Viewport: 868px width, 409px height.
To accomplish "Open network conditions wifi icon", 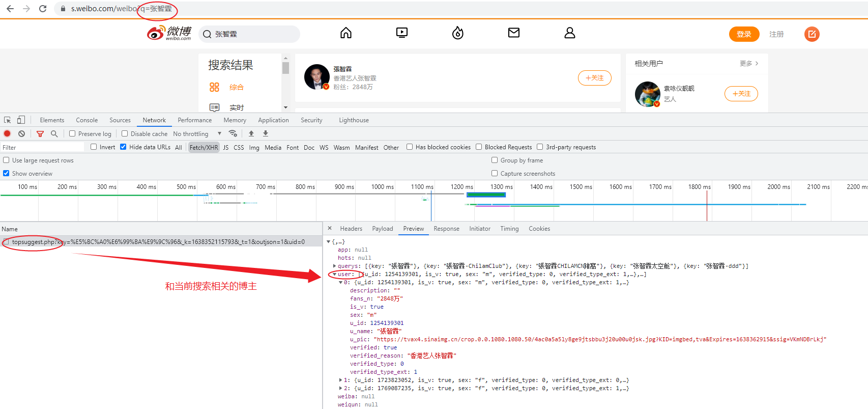I will (233, 133).
